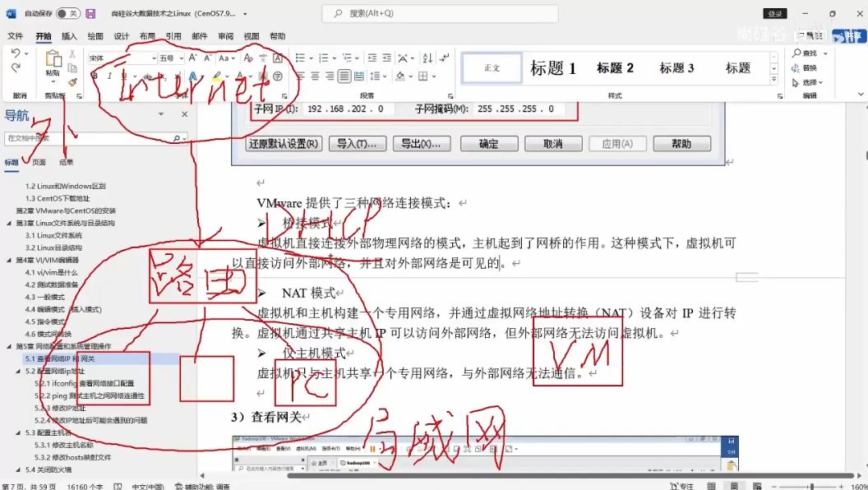The height and width of the screenshot is (490, 868).
Task: Click the Save floppy disk icon
Action: click(90, 13)
